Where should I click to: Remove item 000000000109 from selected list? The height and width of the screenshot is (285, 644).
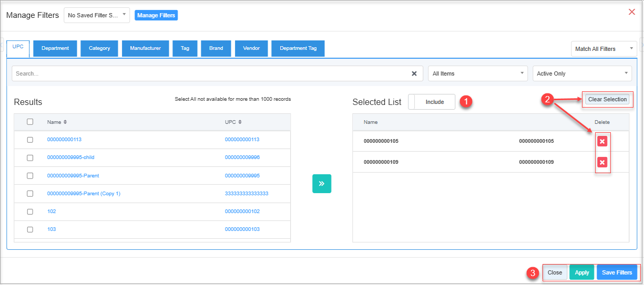602,162
